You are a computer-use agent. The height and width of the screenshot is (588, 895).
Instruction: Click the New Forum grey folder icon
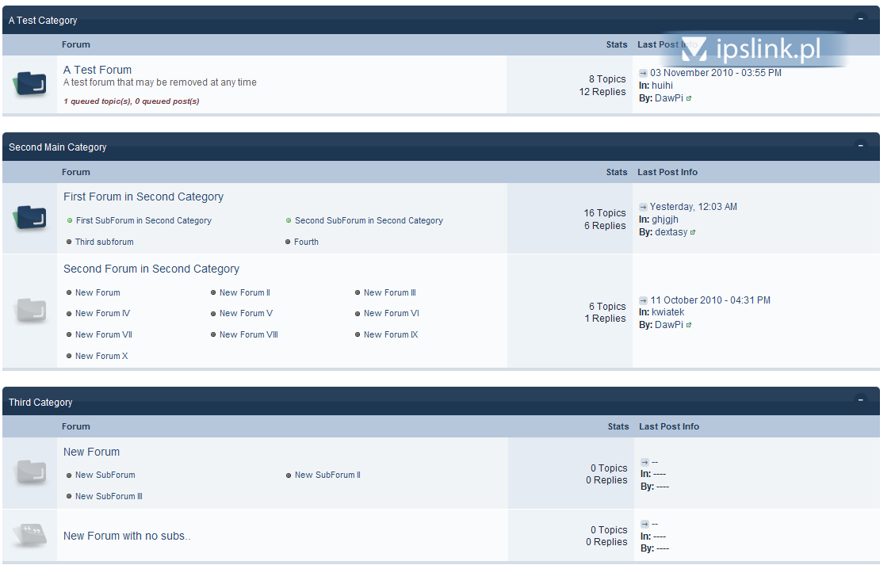[30, 473]
